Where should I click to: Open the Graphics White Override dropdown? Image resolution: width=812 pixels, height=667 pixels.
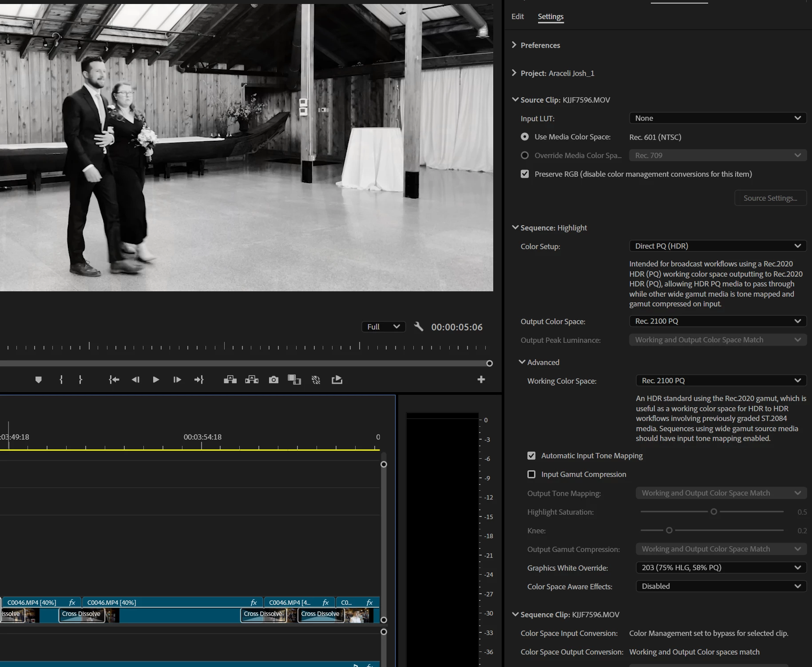point(721,568)
